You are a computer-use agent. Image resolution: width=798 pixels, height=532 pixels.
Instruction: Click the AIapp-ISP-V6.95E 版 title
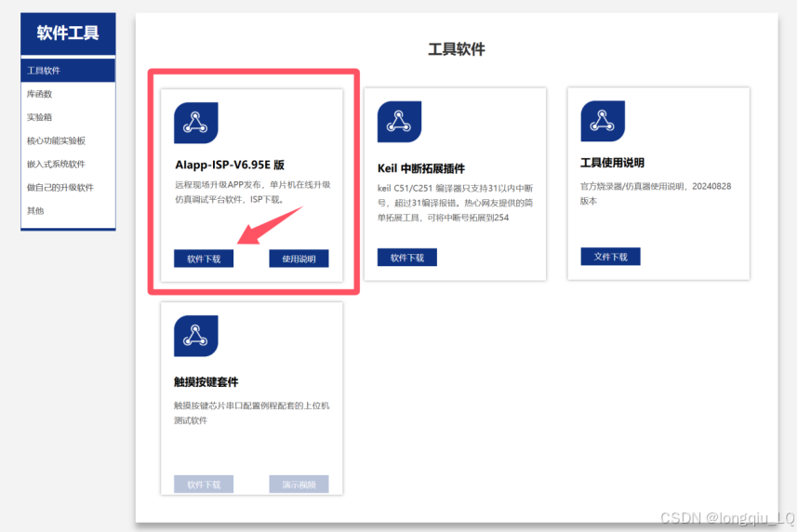point(230,165)
